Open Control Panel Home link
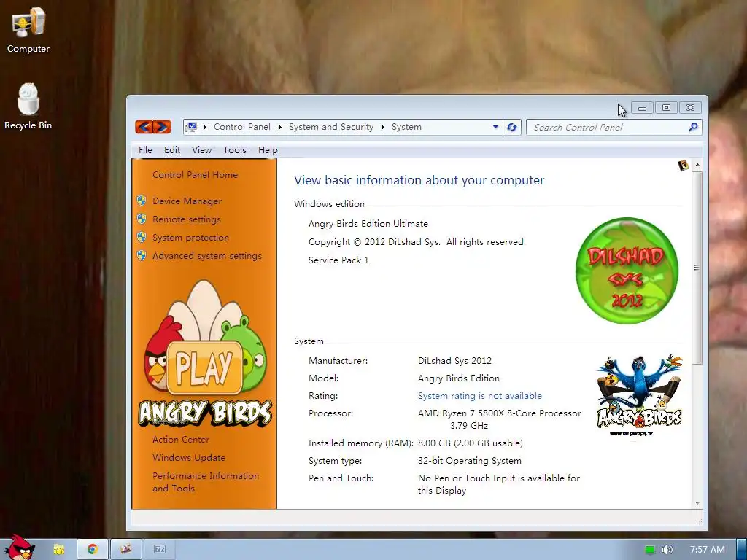The height and width of the screenshot is (560, 747). click(x=195, y=174)
